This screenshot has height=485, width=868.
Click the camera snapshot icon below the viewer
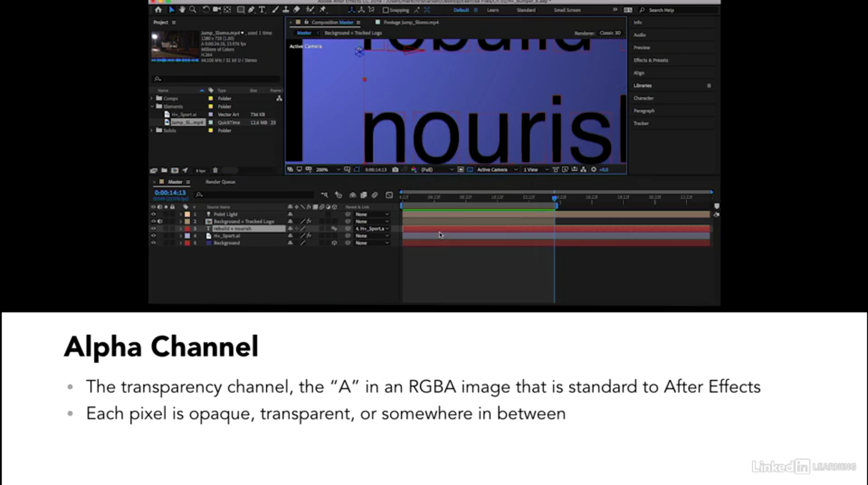coord(395,169)
